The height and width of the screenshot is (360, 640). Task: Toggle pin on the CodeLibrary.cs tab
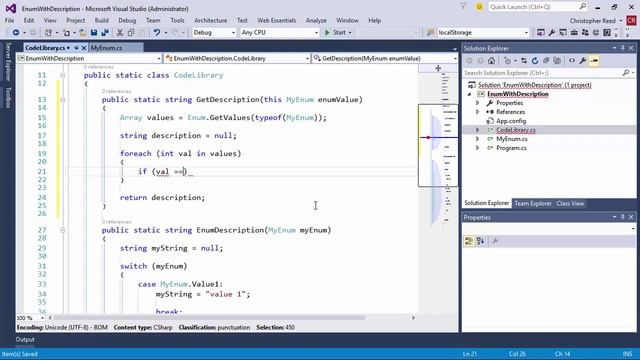pyautogui.click(x=76, y=48)
